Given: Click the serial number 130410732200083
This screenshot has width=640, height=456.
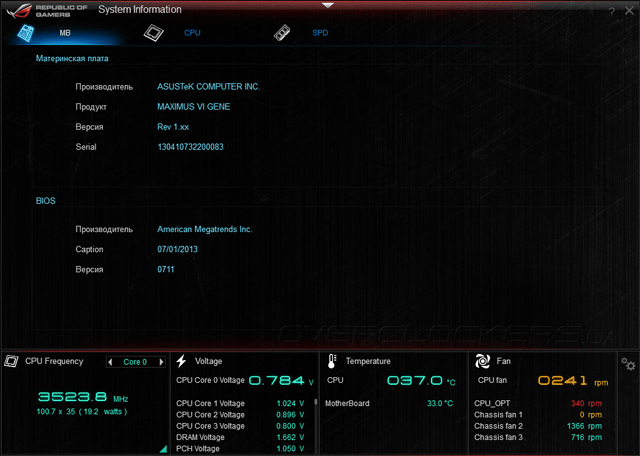Looking at the screenshot, I should (x=190, y=147).
